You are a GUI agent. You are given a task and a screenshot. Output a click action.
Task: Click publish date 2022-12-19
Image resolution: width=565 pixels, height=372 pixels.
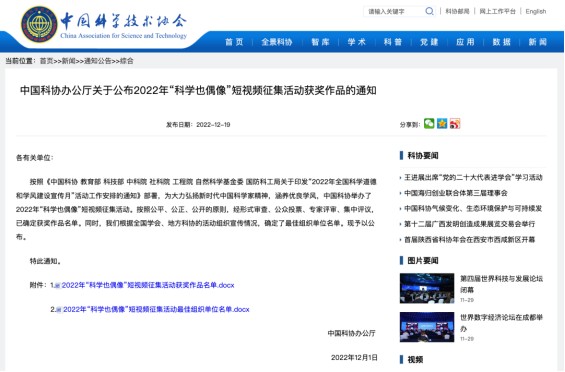[x=213, y=125]
